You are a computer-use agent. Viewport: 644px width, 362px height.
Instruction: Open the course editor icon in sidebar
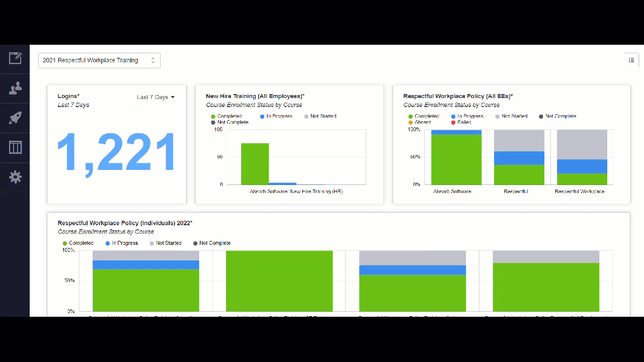click(x=15, y=58)
